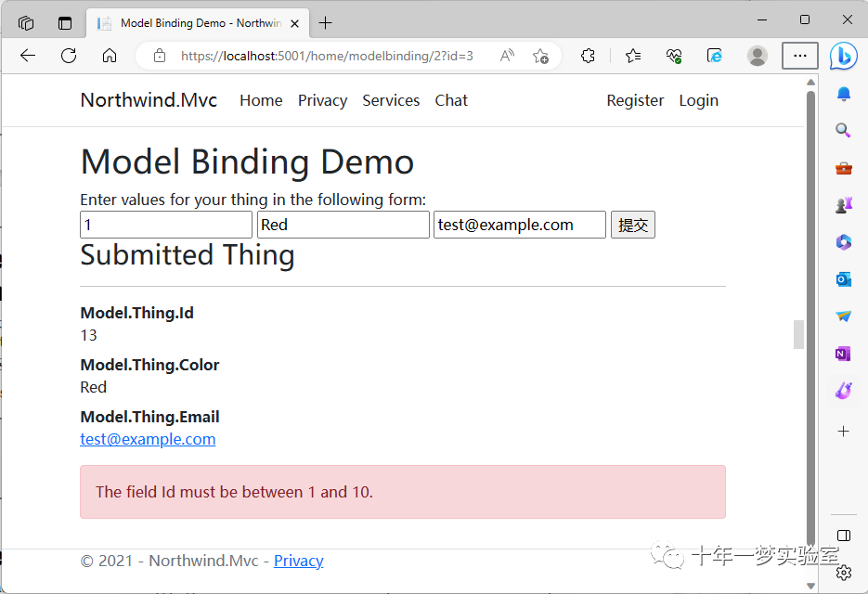Refresh the current page
The image size is (868, 594).
pyautogui.click(x=69, y=56)
